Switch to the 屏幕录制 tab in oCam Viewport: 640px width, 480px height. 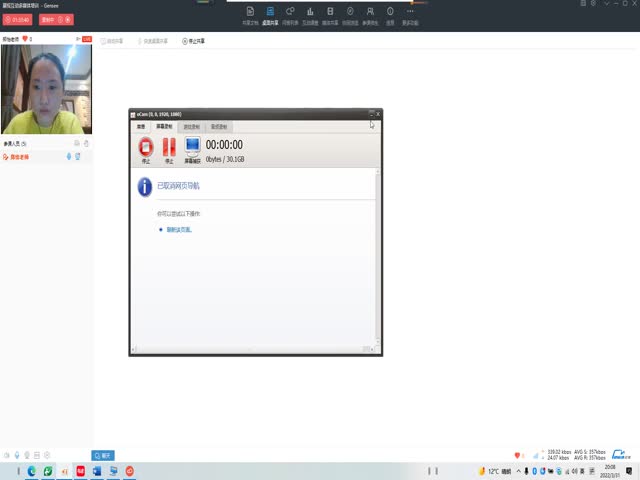[163, 127]
